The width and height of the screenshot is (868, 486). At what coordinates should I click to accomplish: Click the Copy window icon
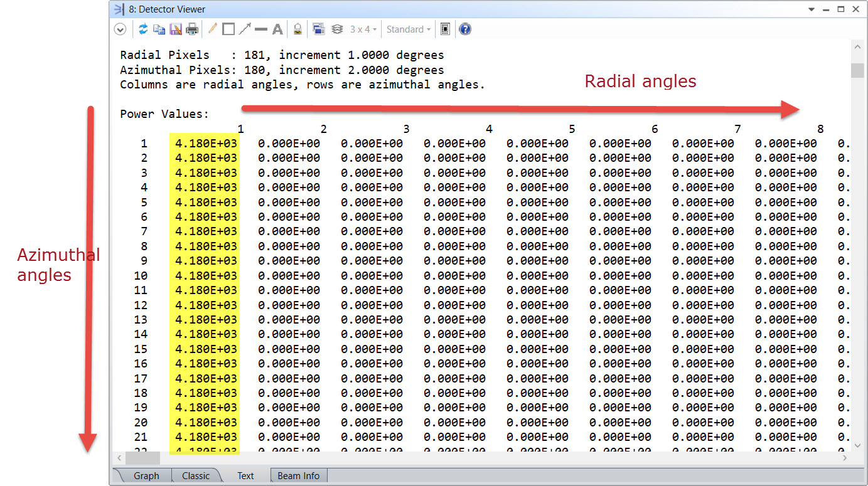[159, 29]
